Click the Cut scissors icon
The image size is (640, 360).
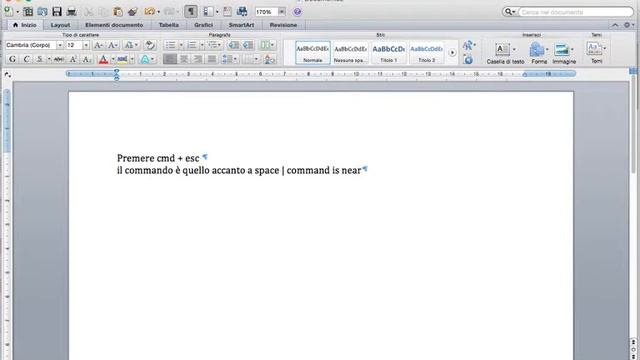[89, 11]
